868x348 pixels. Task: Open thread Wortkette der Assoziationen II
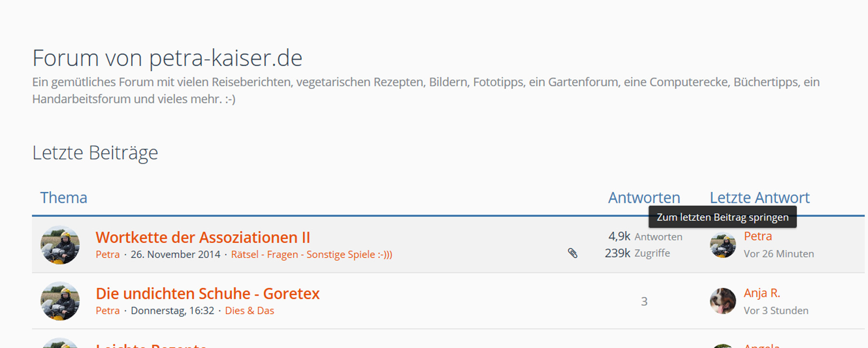click(x=203, y=237)
